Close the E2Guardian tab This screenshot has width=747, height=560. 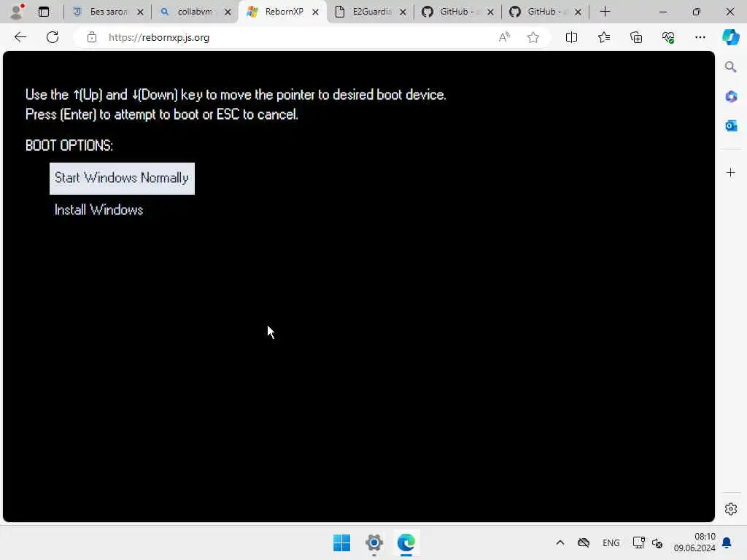click(x=403, y=12)
